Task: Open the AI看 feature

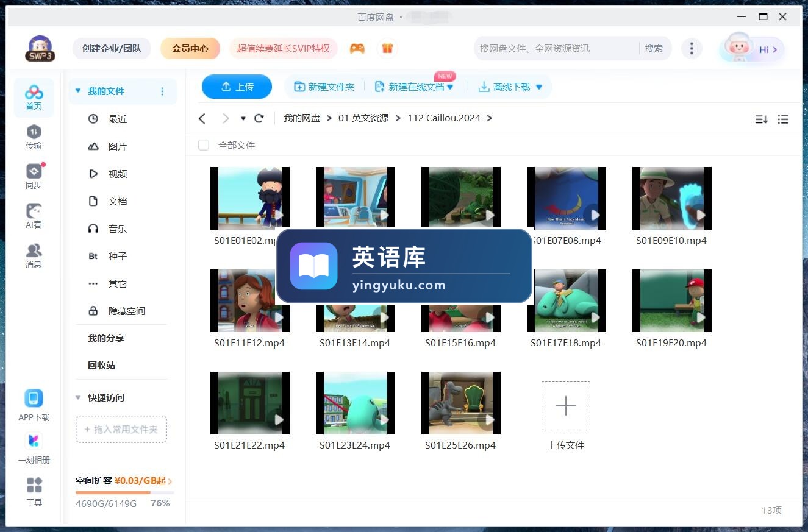Action: [x=34, y=216]
